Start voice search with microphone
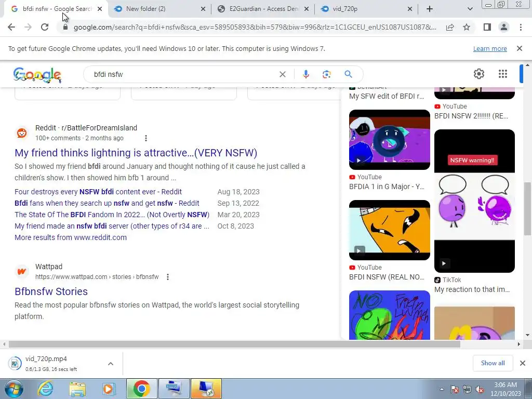The image size is (532, 399). point(305,74)
